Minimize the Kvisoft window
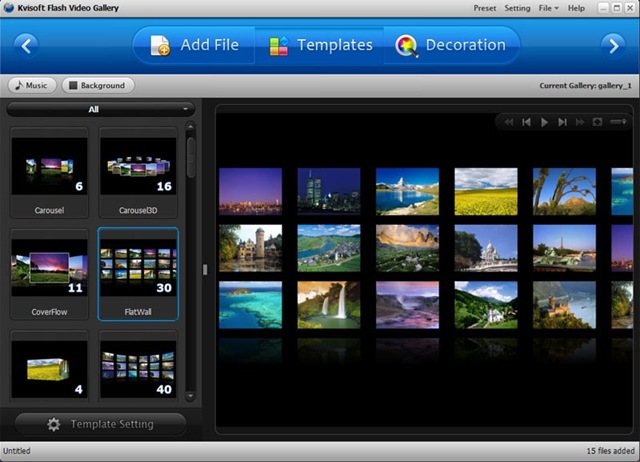640x462 pixels. pyautogui.click(x=604, y=8)
